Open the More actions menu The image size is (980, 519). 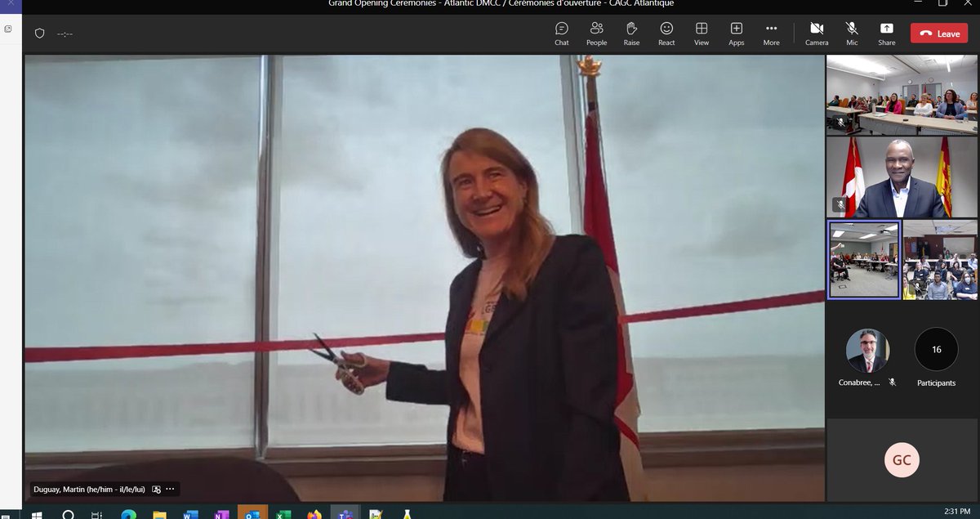pyautogui.click(x=771, y=34)
